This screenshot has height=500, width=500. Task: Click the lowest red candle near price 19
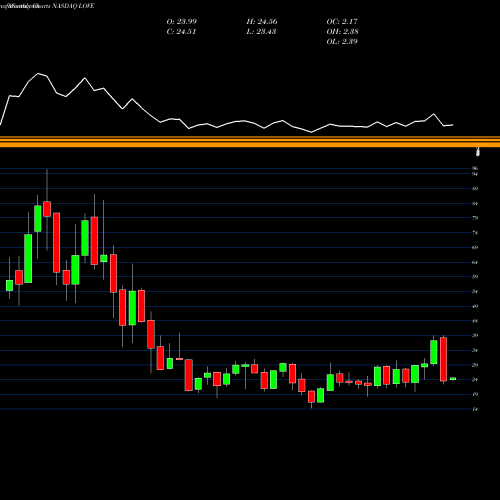click(312, 397)
